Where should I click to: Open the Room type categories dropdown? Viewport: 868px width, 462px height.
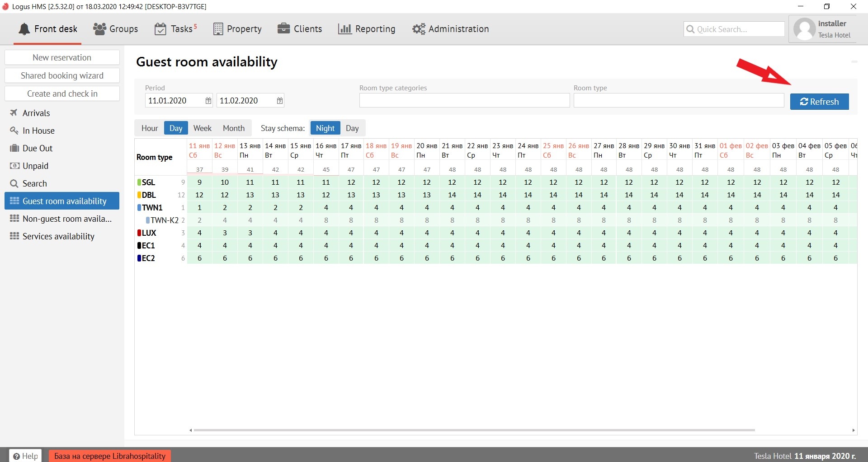(x=464, y=101)
